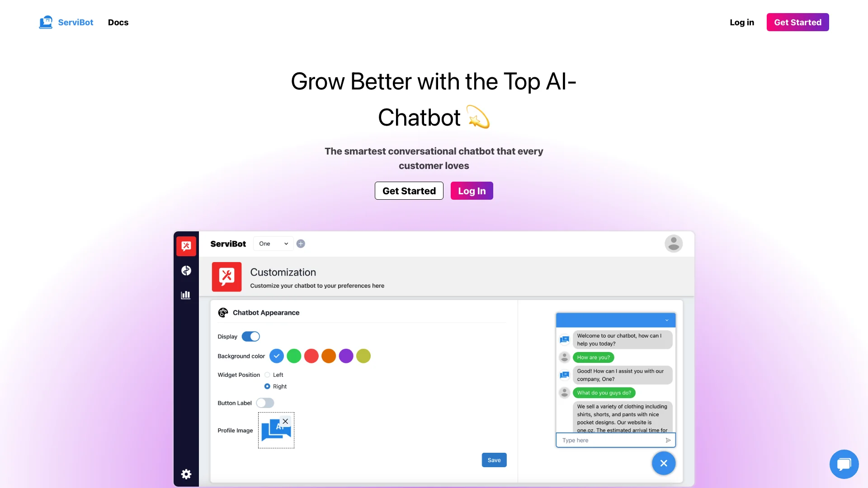Click the add new workspace plus button
This screenshot has height=488, width=868.
tap(301, 244)
